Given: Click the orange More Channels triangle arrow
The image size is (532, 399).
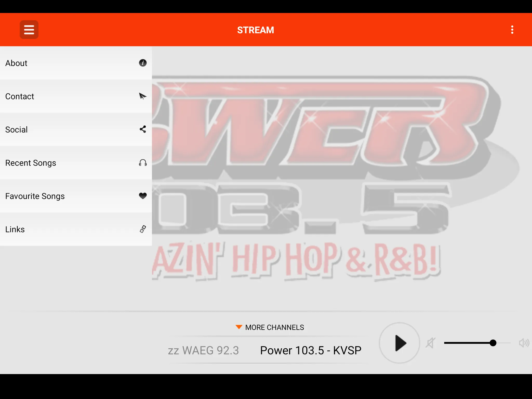Looking at the screenshot, I should point(238,327).
